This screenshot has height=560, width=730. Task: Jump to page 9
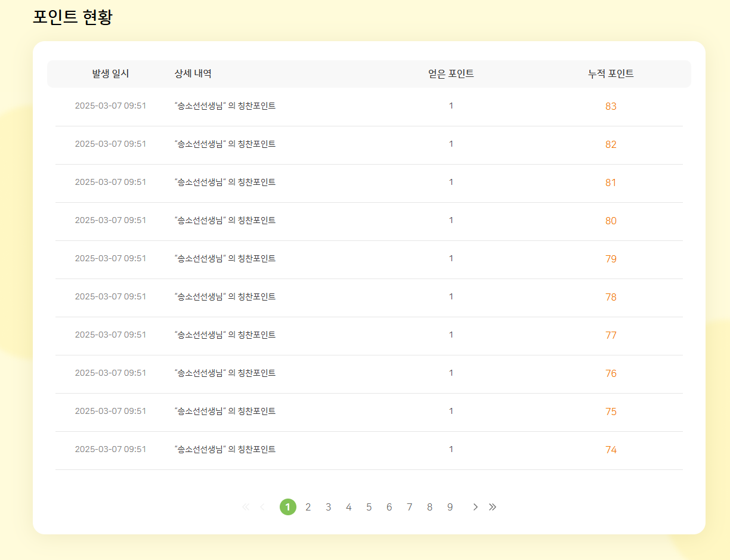point(450,507)
